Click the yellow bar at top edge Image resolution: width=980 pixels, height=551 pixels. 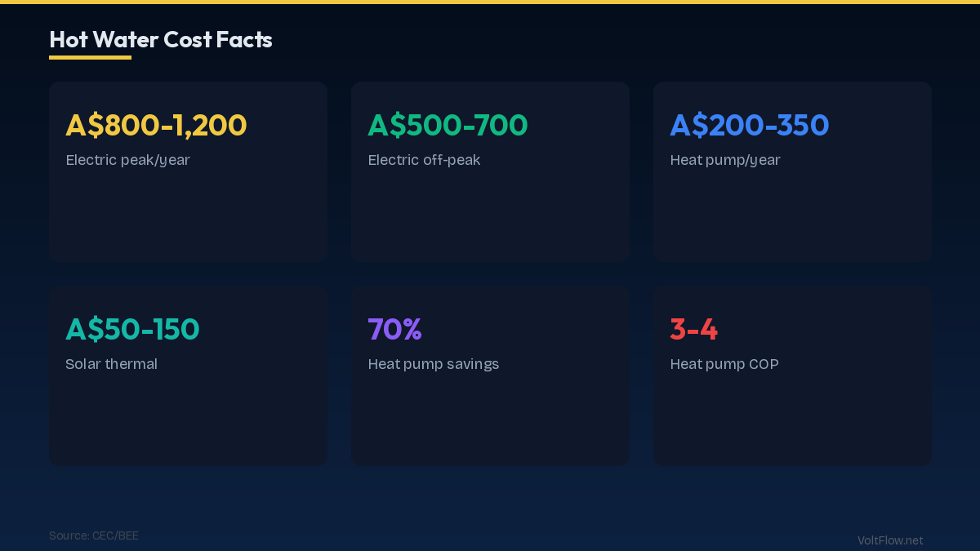point(490,2)
